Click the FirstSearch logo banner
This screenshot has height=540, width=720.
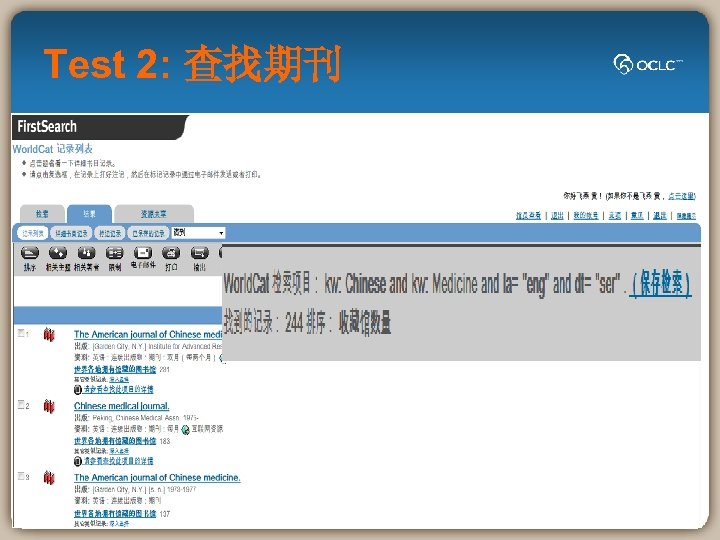pyautogui.click(x=100, y=127)
